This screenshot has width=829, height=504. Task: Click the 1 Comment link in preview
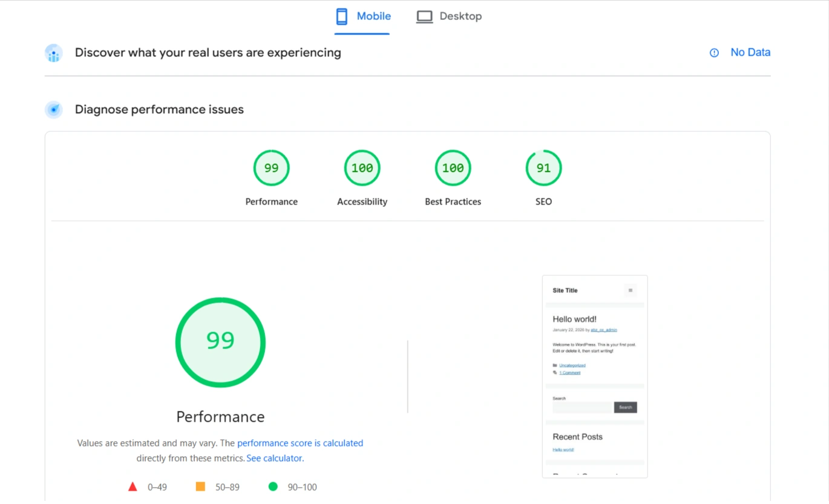(569, 373)
